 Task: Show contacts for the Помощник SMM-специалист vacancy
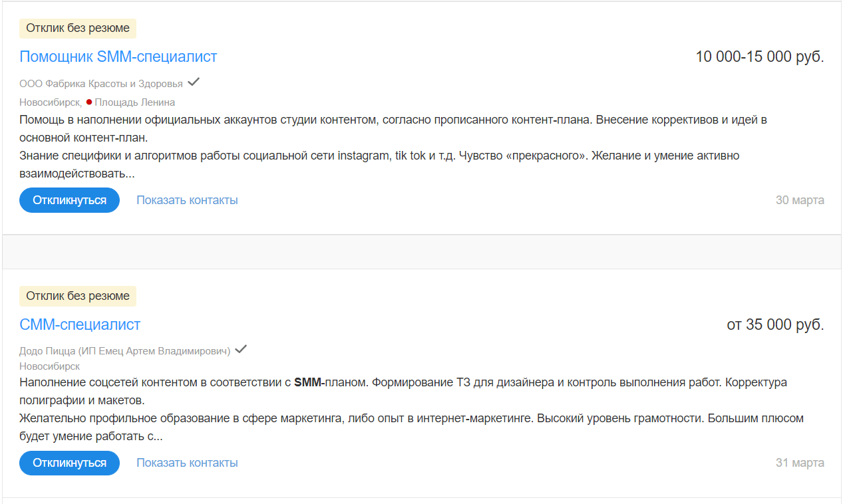pyautogui.click(x=186, y=199)
